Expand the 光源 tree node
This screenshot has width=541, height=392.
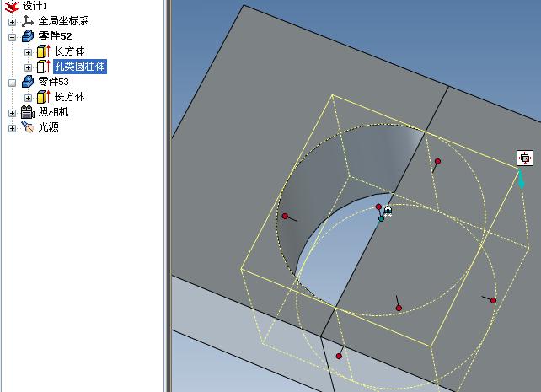12,128
